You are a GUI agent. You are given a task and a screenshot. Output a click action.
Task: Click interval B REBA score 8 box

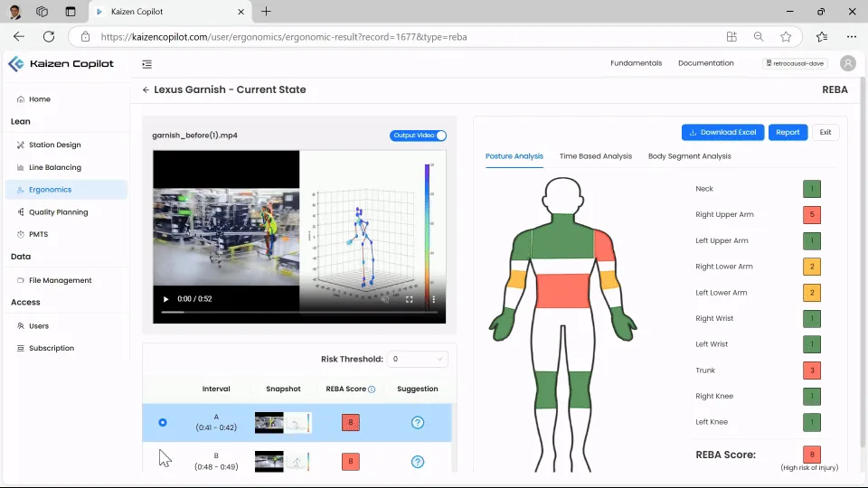[x=351, y=462]
